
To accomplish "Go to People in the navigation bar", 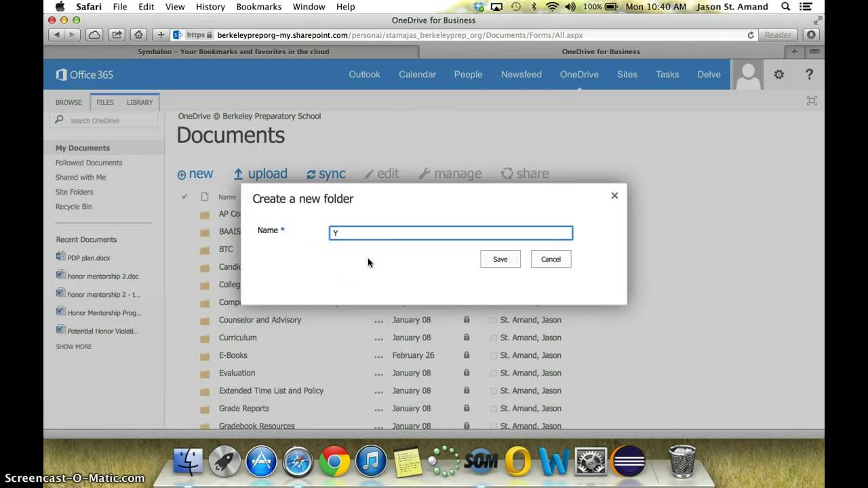I will tap(468, 75).
